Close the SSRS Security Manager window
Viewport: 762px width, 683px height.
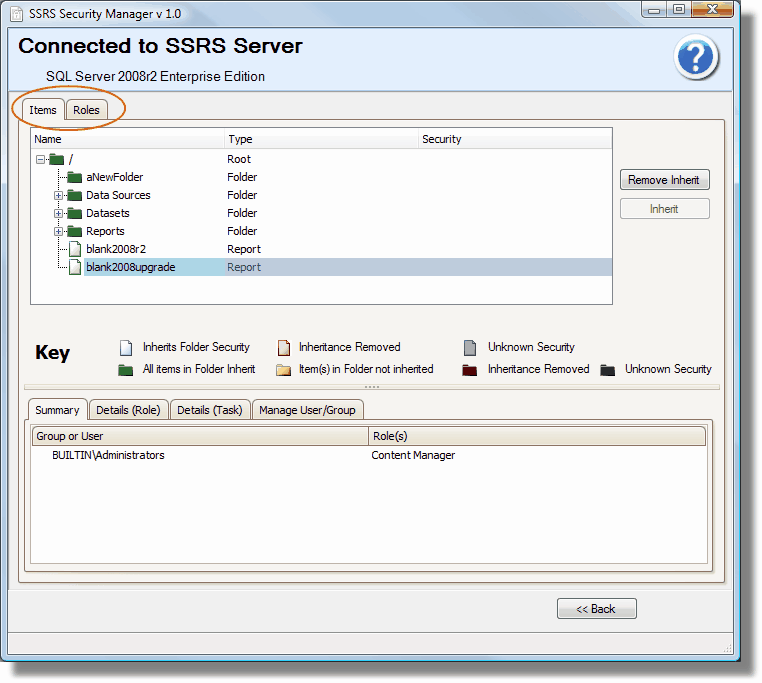pos(712,10)
